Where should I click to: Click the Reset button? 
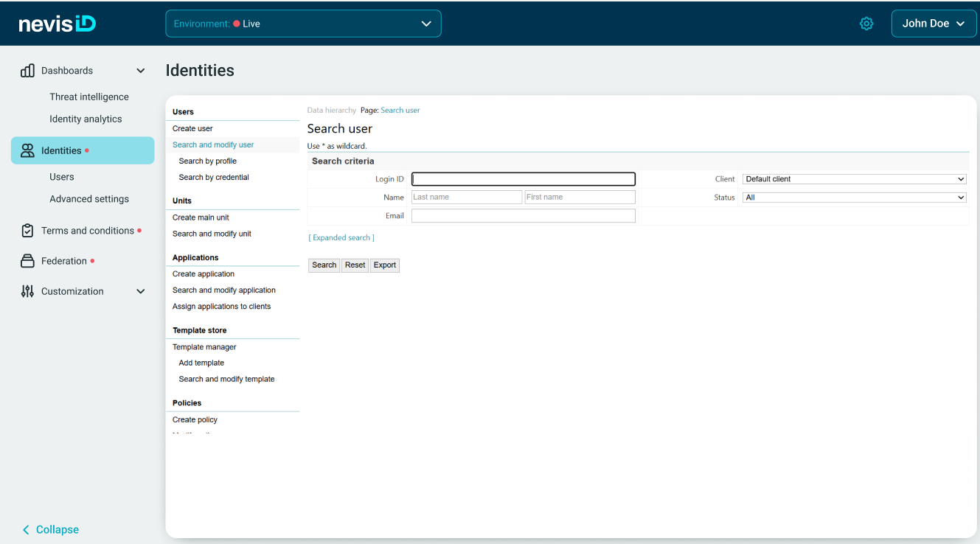tap(355, 265)
